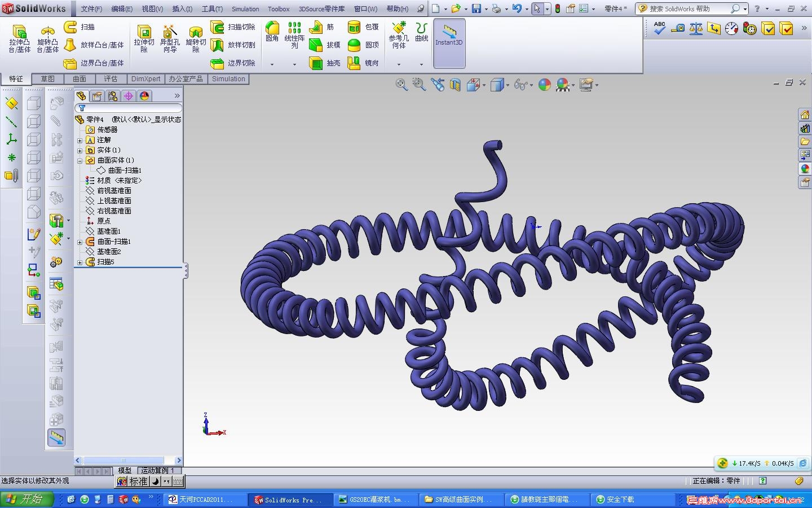Screen dimensions: 812x508
Task: Open the save button dropdown arrow
Action: (x=486, y=9)
